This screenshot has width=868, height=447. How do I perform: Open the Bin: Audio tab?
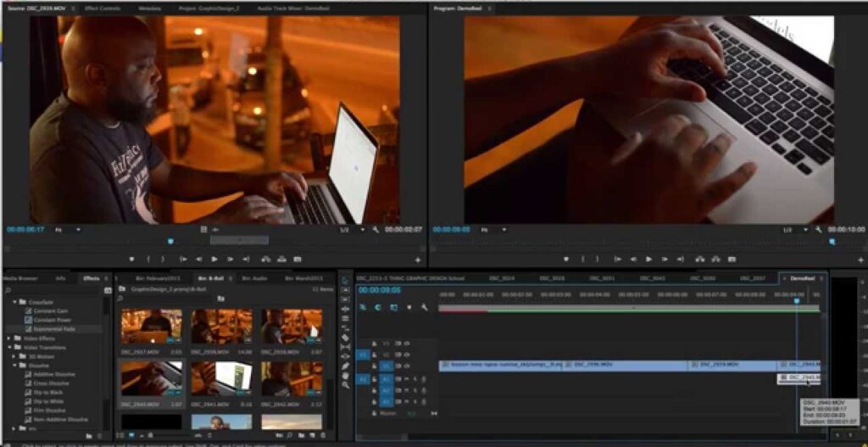[254, 277]
